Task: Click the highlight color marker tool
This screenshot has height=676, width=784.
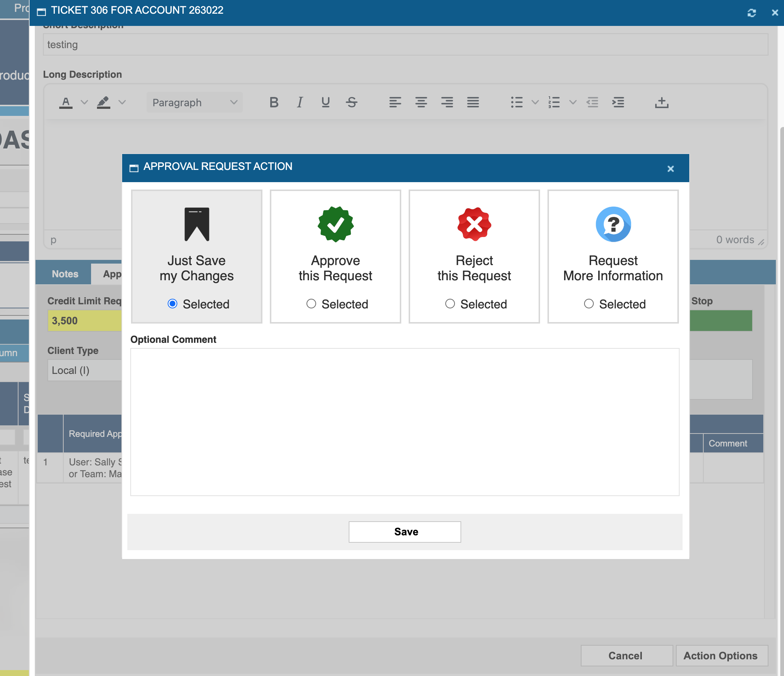Action: point(103,102)
